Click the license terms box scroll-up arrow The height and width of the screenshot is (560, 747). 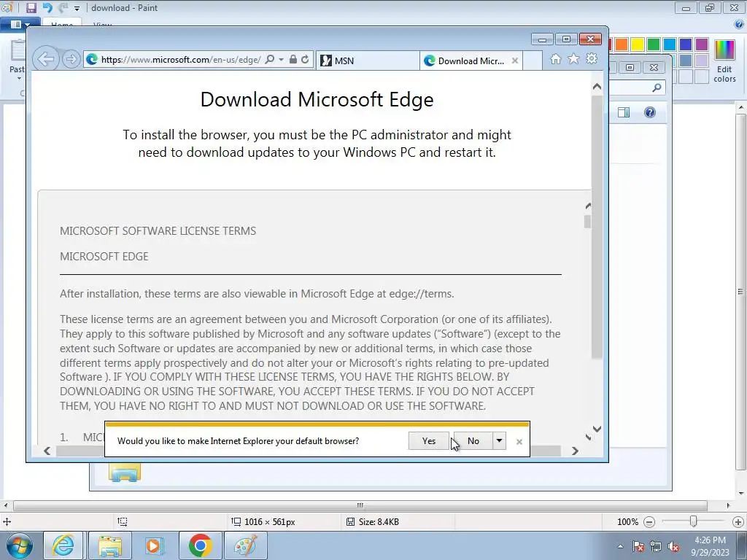[x=588, y=206]
